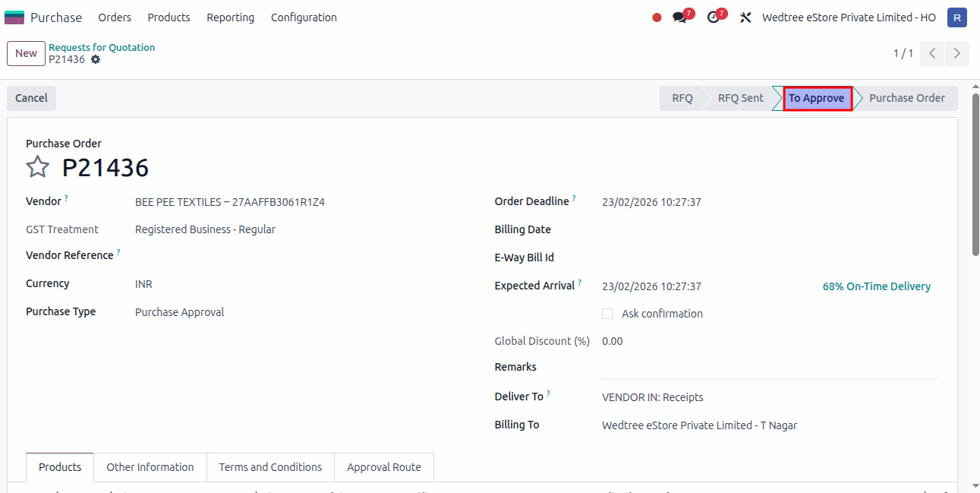Click the Remarks input field
The image size is (980, 493).
[x=770, y=368]
